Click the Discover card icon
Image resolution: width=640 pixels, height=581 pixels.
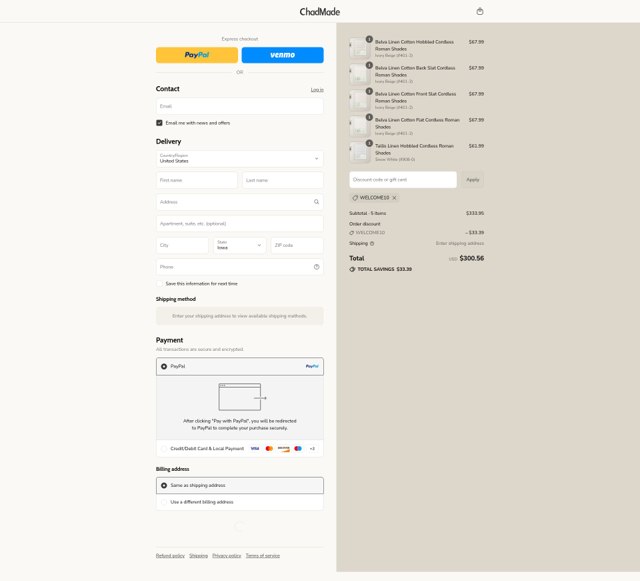pyautogui.click(x=284, y=448)
